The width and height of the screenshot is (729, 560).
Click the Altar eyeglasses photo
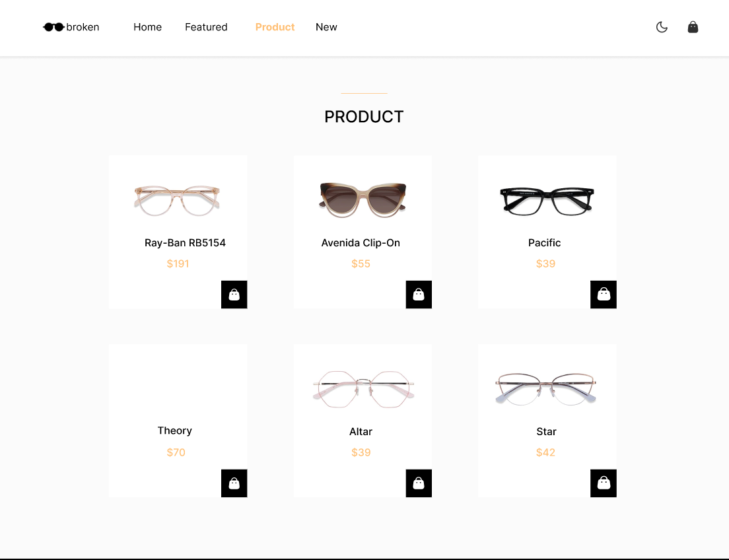pos(363,390)
